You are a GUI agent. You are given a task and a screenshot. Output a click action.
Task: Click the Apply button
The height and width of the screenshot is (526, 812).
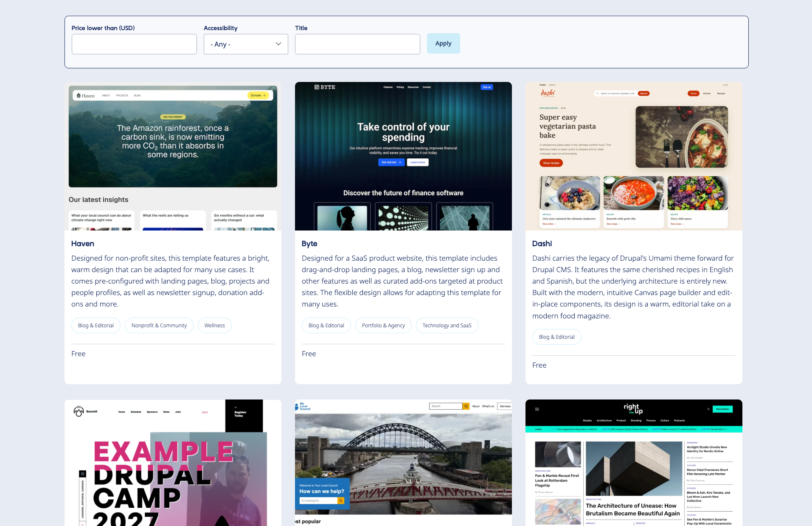tap(443, 43)
